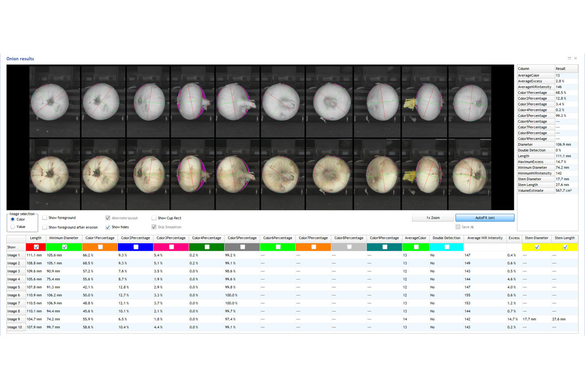Close the Onion results panel
This screenshot has height=392, width=585.
pyautogui.click(x=575, y=58)
